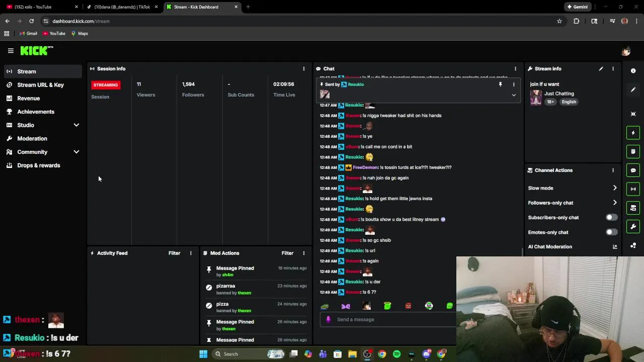
Task: Open Spotify from the taskbar
Action: 396,354
